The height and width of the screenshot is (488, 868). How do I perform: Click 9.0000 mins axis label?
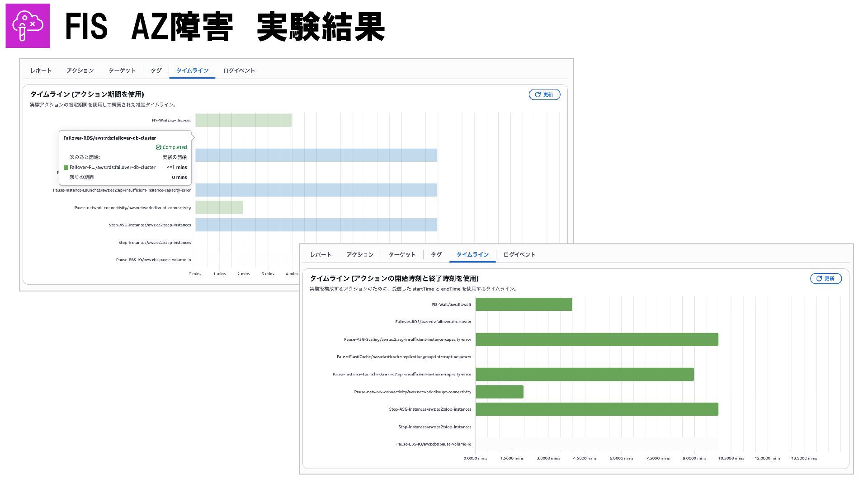click(x=694, y=458)
